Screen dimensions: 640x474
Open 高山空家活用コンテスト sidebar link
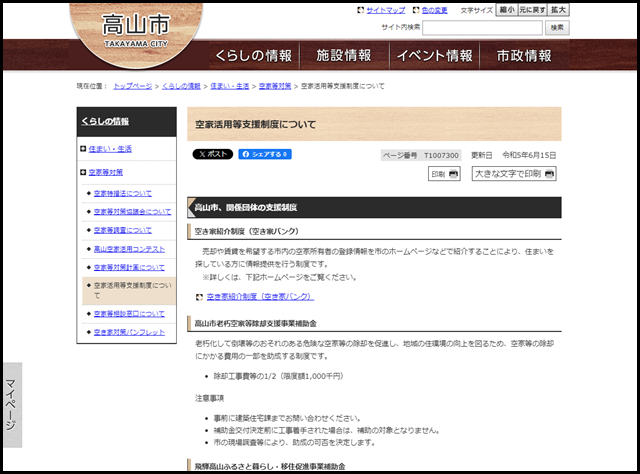click(129, 249)
